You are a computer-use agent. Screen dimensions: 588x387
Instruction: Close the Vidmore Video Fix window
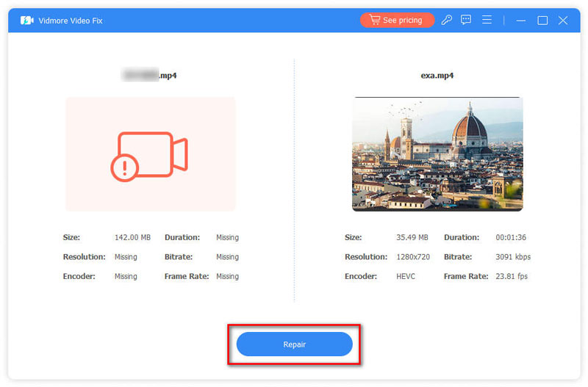click(x=563, y=21)
